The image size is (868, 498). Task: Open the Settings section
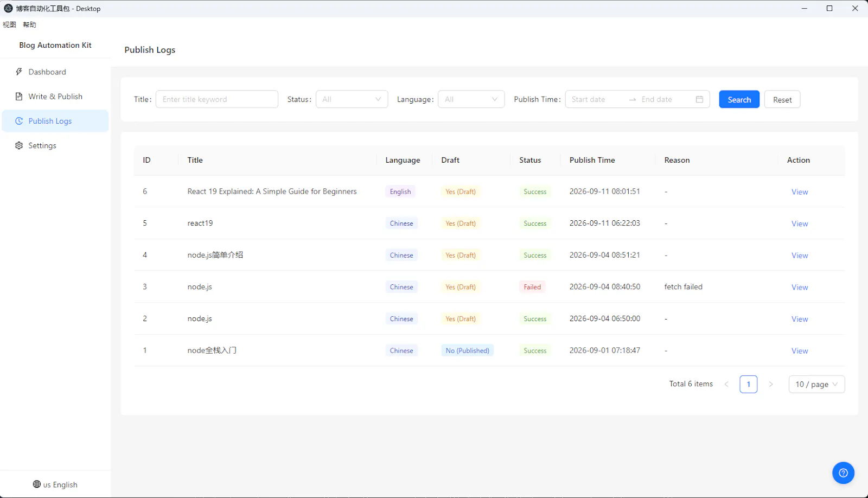pos(55,145)
